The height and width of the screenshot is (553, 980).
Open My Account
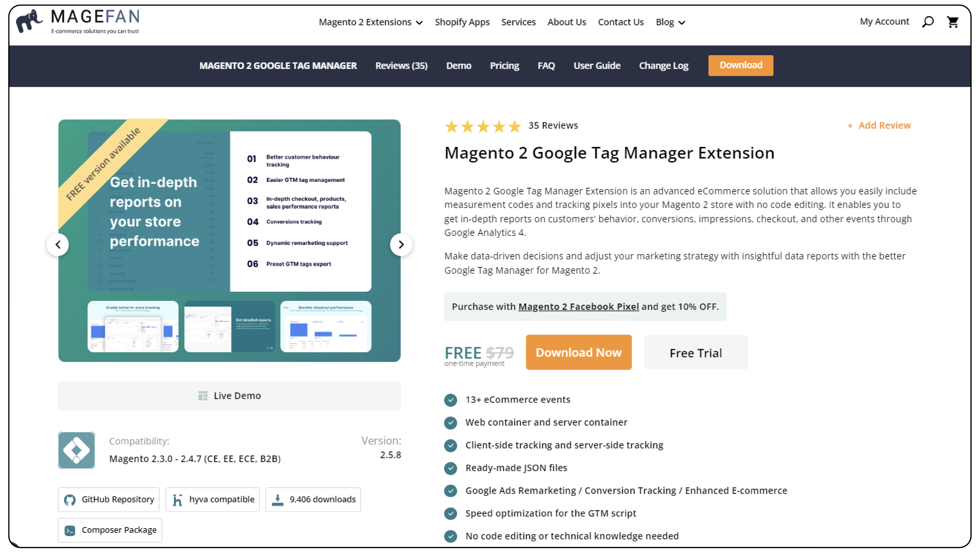tap(884, 22)
